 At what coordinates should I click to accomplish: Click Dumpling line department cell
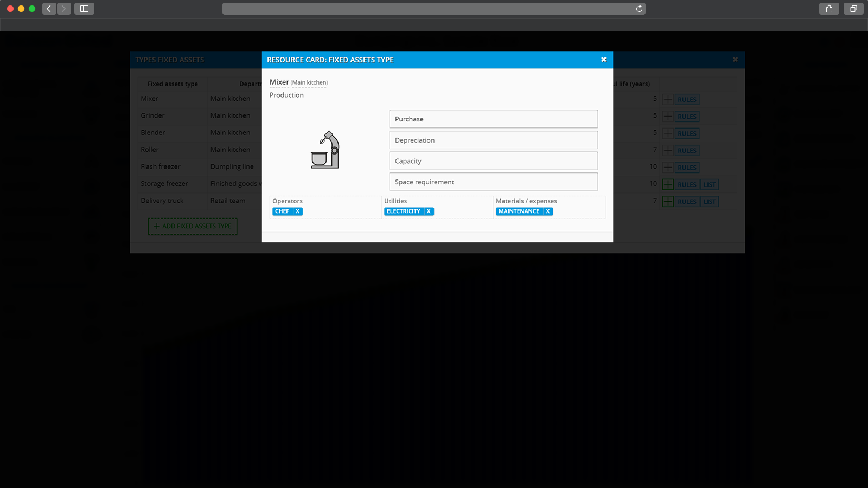tap(232, 166)
